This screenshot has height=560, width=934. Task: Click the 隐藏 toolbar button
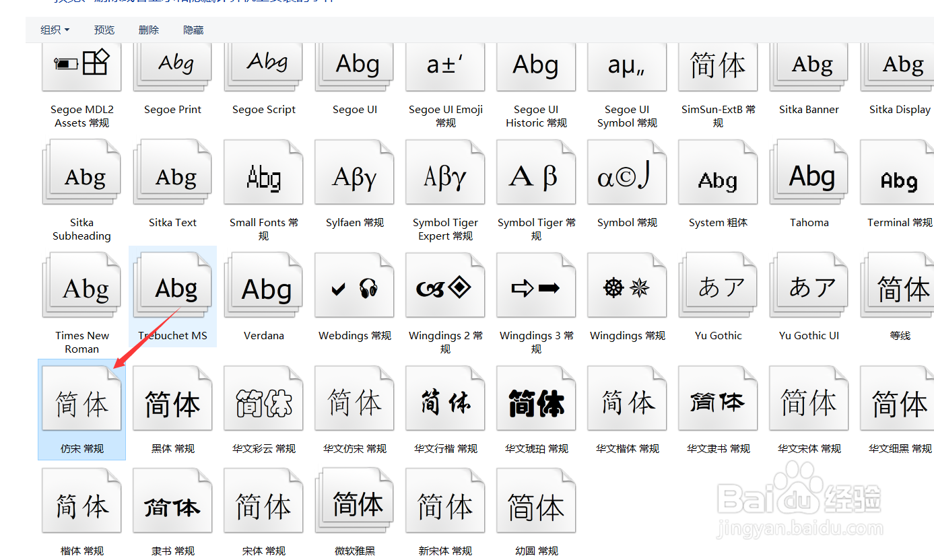pos(193,30)
